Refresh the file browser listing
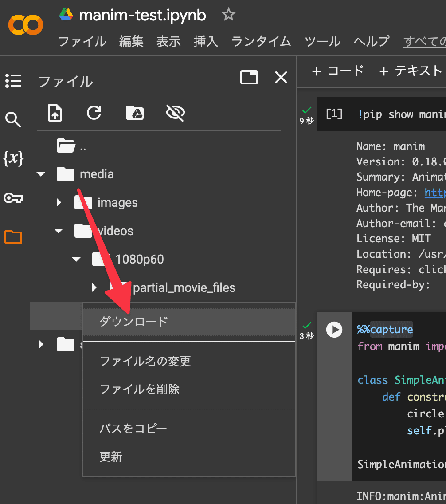This screenshot has width=446, height=504. click(x=94, y=113)
